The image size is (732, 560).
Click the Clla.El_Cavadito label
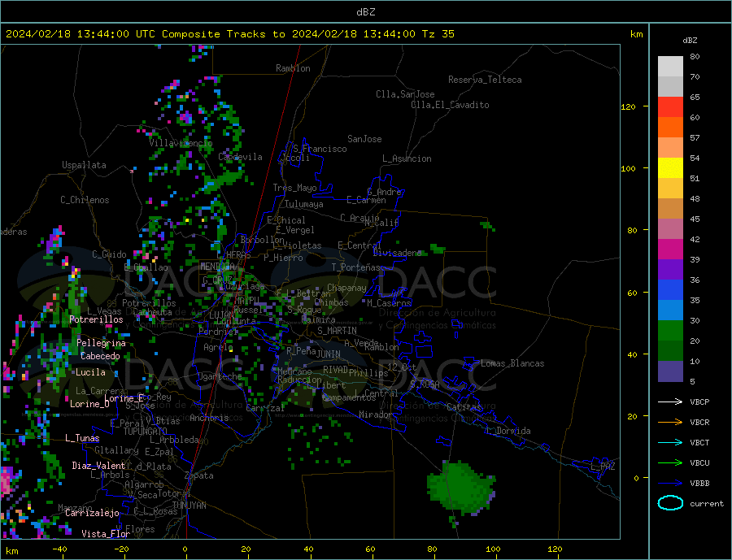pyautogui.click(x=450, y=105)
